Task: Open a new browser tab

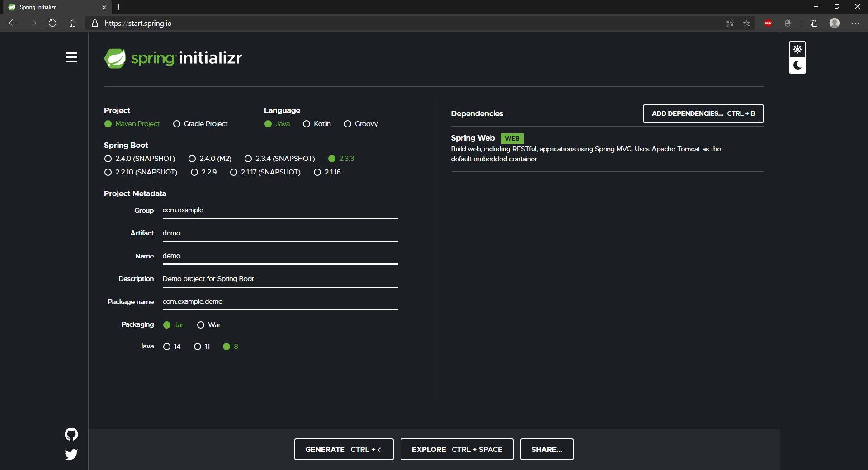Action: point(119,7)
